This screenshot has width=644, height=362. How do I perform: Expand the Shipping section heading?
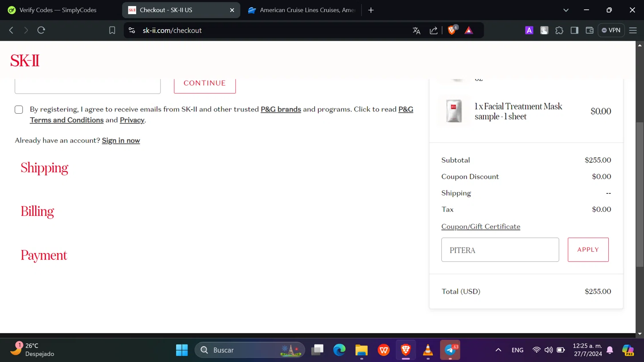[x=44, y=168]
